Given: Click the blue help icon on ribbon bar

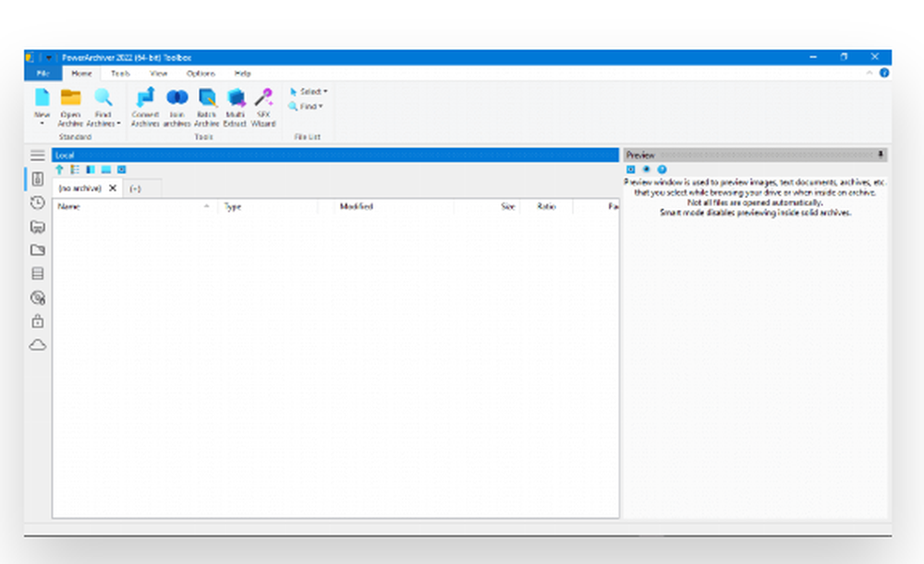Looking at the screenshot, I should coord(884,72).
